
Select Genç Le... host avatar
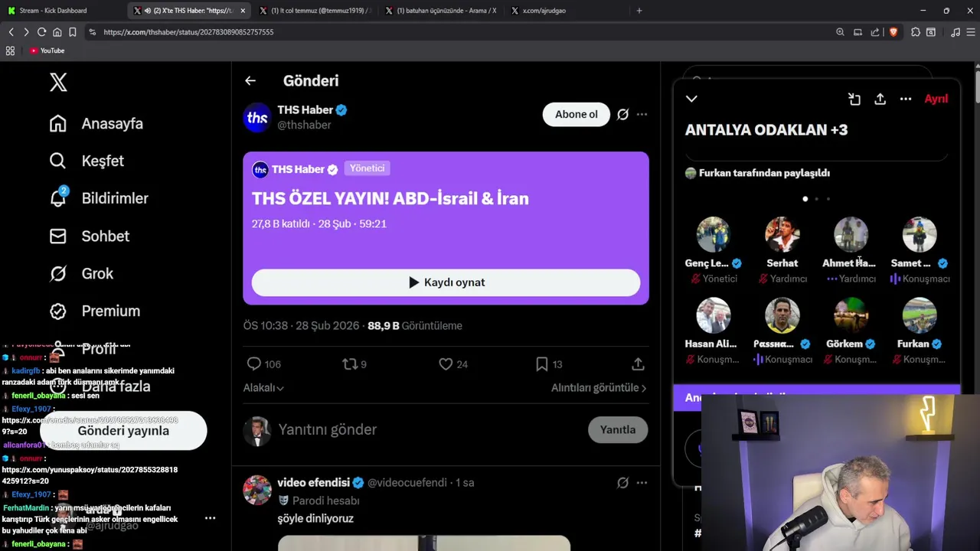(x=713, y=234)
